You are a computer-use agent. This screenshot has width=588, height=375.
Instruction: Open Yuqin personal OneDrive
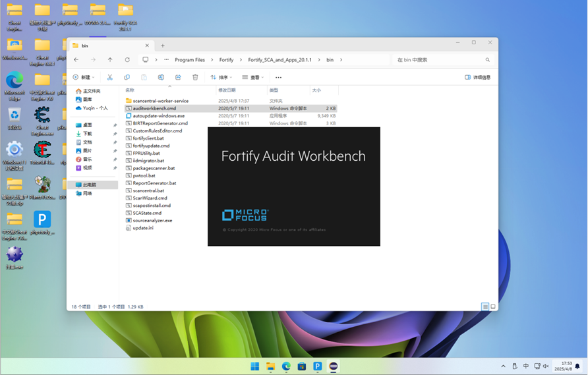(92, 108)
